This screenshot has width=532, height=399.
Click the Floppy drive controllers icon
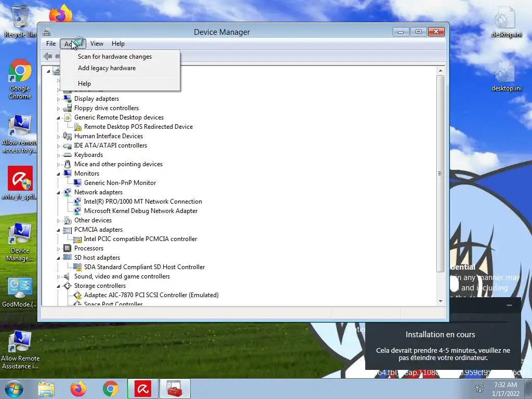[68, 108]
